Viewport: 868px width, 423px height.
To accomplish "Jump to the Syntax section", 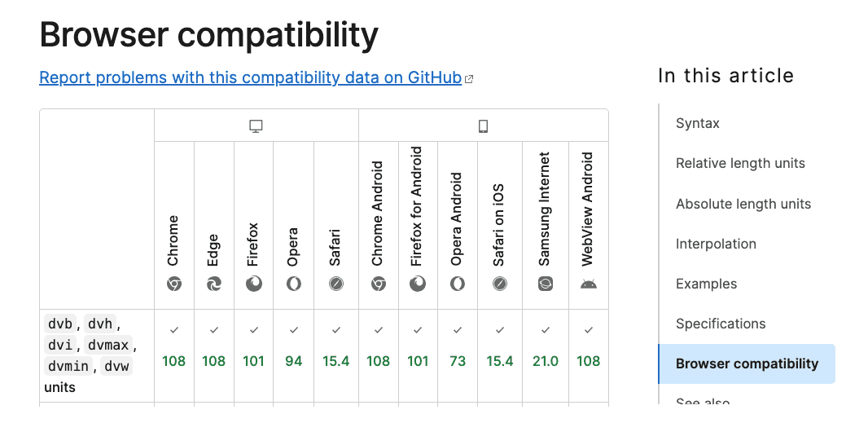I will click(698, 124).
